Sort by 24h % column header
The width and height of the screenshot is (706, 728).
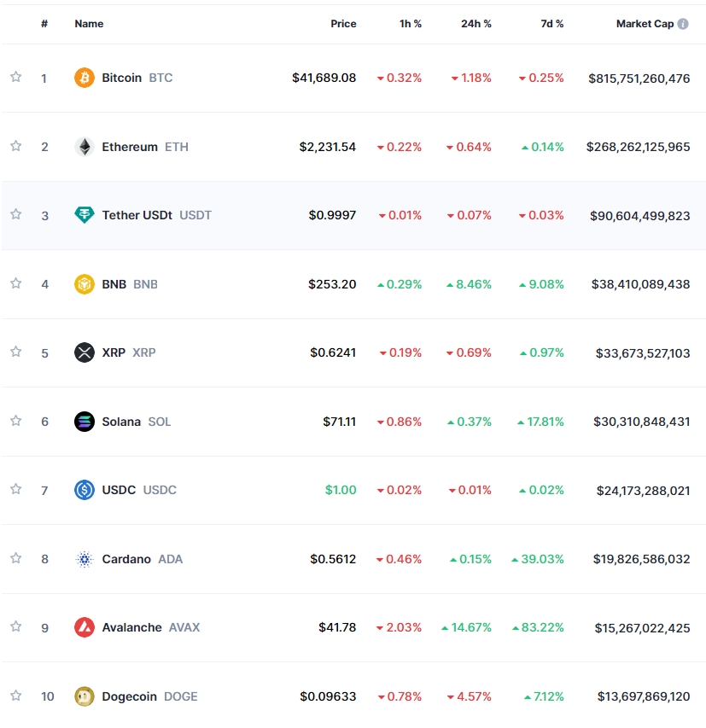[476, 24]
